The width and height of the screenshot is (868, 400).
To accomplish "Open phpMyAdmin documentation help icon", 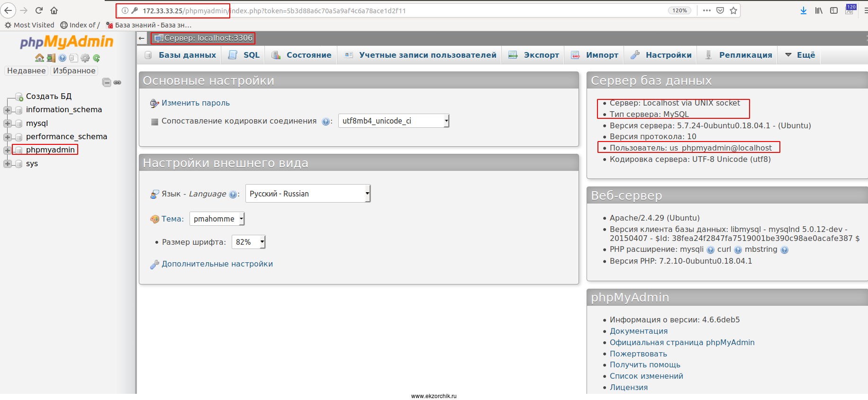I will pos(62,58).
